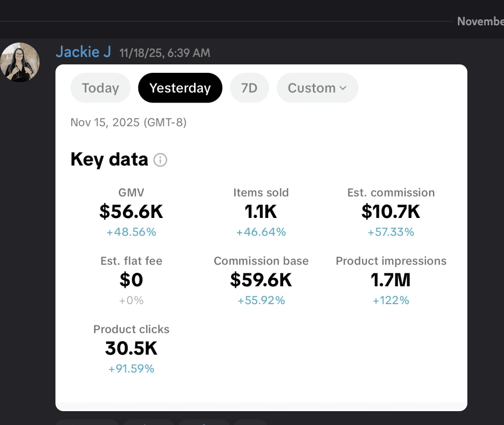Click the Product impressions 1.7M value

tap(391, 280)
